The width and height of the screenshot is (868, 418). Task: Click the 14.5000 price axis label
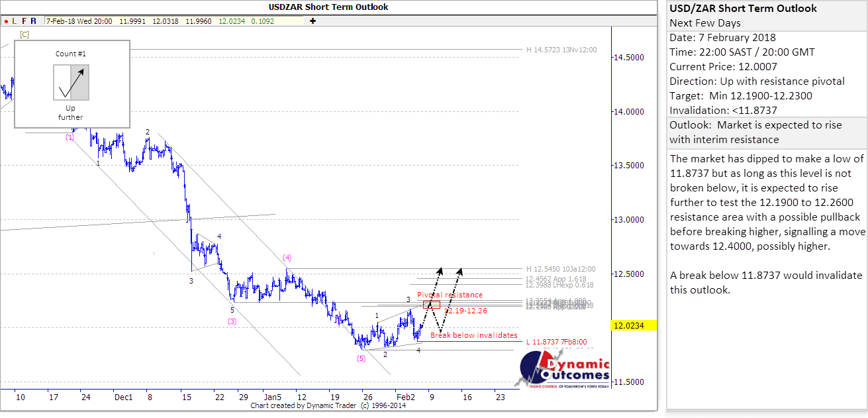click(628, 58)
